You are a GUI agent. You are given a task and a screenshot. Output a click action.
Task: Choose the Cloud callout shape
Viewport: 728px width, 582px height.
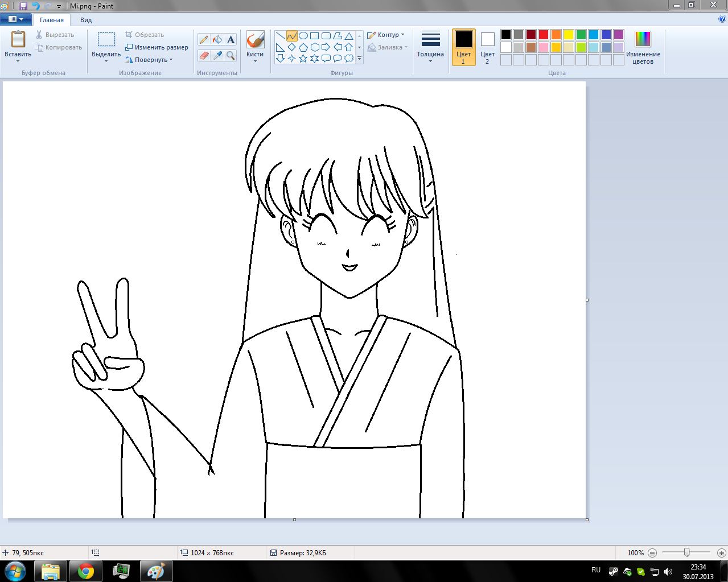point(349,58)
